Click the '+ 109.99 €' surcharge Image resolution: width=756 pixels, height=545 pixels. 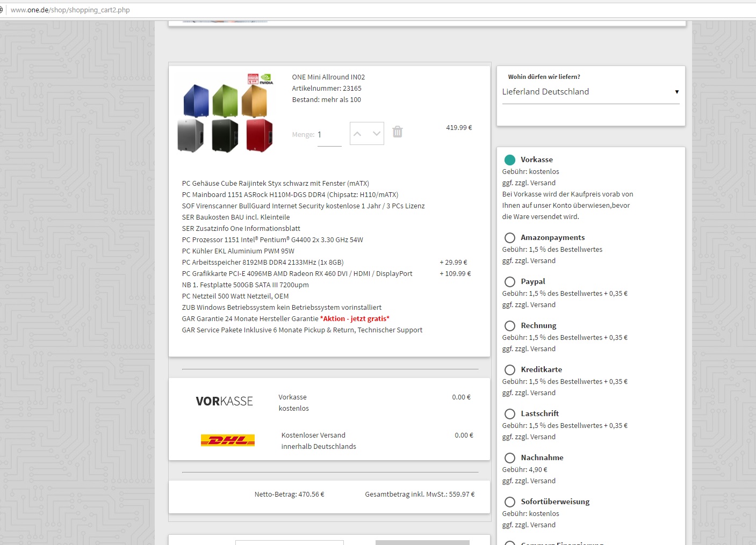455,274
